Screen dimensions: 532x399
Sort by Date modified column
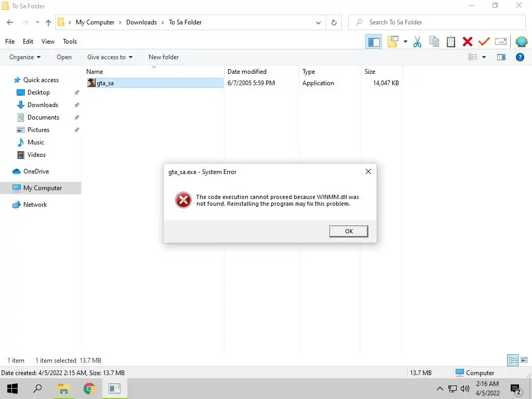coord(262,72)
